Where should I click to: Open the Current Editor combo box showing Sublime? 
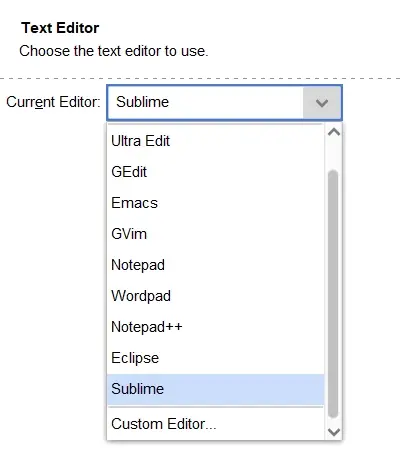(x=224, y=102)
